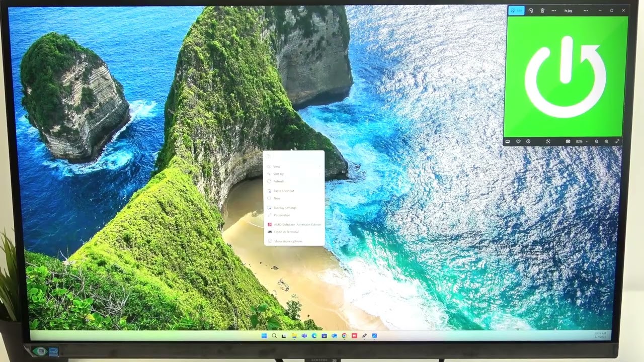Show file info in Photos

tap(528, 142)
